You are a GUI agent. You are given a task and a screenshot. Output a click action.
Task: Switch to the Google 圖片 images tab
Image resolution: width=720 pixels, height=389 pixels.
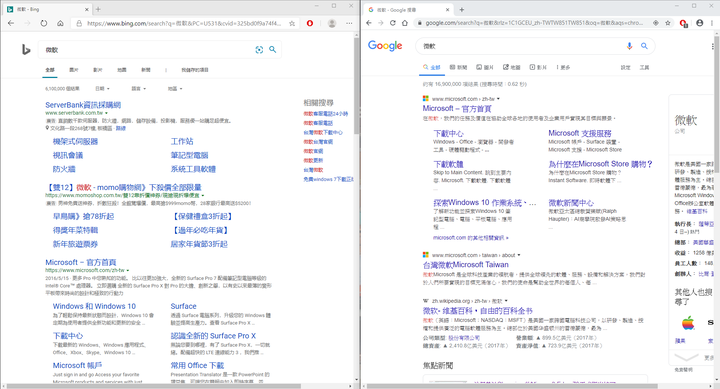485,67
